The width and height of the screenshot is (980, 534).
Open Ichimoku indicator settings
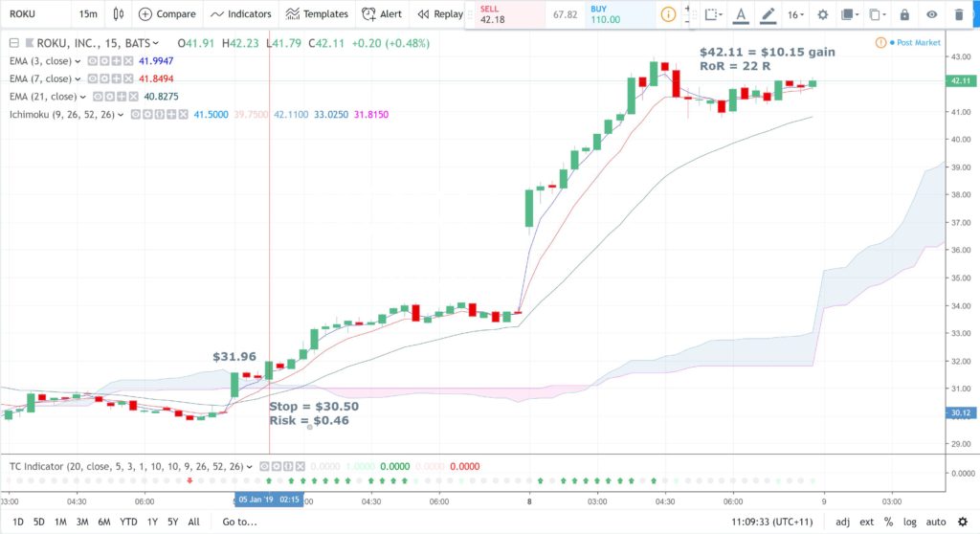click(x=147, y=115)
